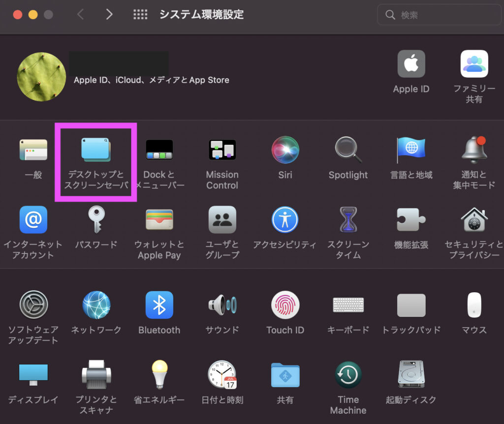The image size is (504, 424).
Task: Open Siri preferences
Action: click(285, 150)
